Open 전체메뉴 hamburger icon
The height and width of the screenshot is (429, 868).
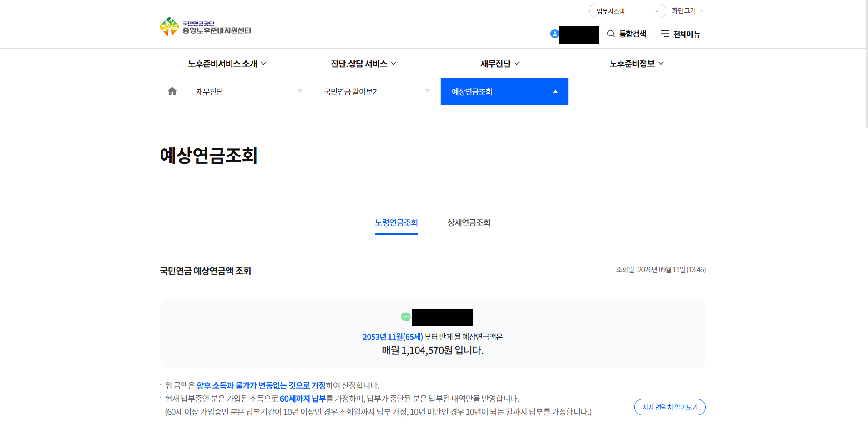coord(665,34)
